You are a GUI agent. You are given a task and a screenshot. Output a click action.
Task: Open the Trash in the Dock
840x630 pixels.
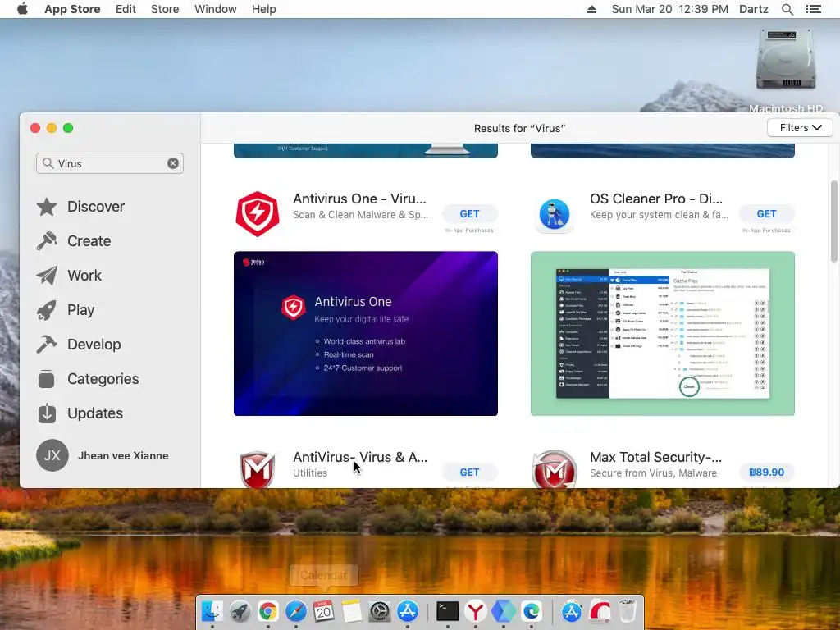(x=628, y=611)
